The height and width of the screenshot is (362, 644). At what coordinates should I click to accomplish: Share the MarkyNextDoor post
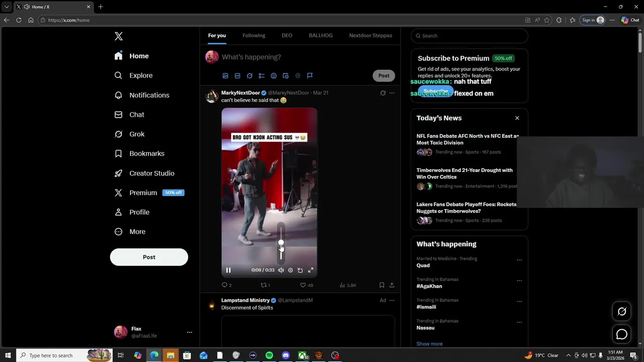392,285
